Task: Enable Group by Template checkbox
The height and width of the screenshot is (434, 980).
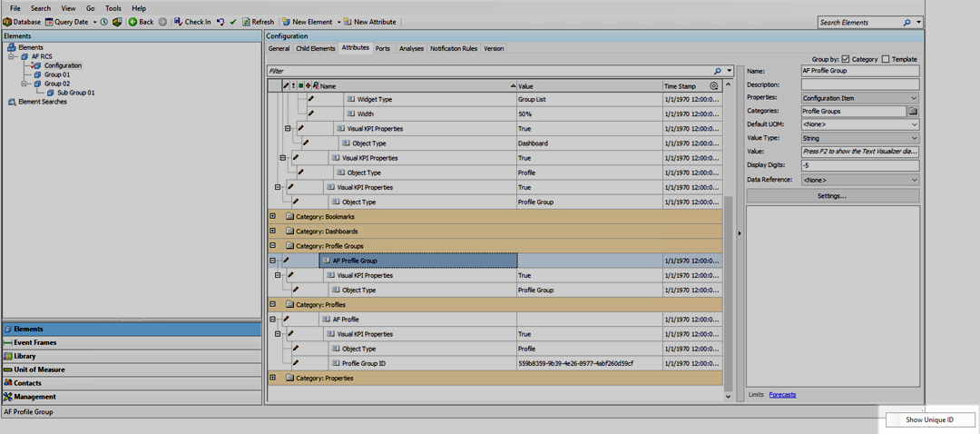Action: click(886, 59)
